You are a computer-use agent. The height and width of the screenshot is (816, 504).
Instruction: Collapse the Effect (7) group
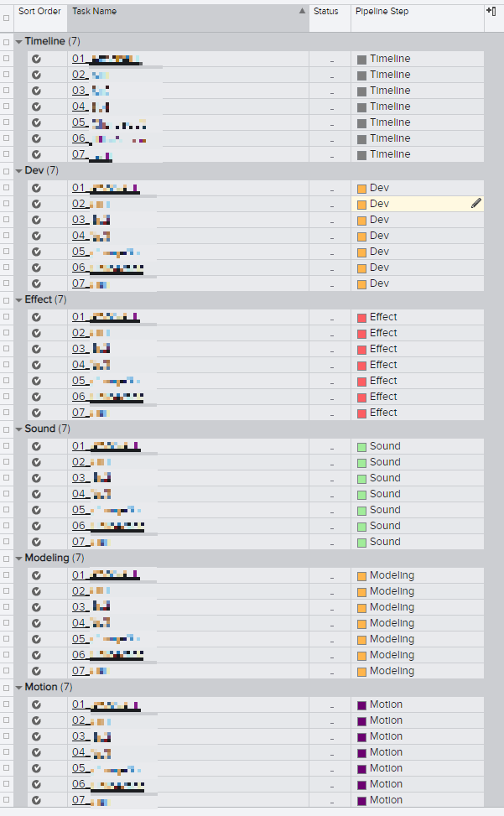[19, 299]
